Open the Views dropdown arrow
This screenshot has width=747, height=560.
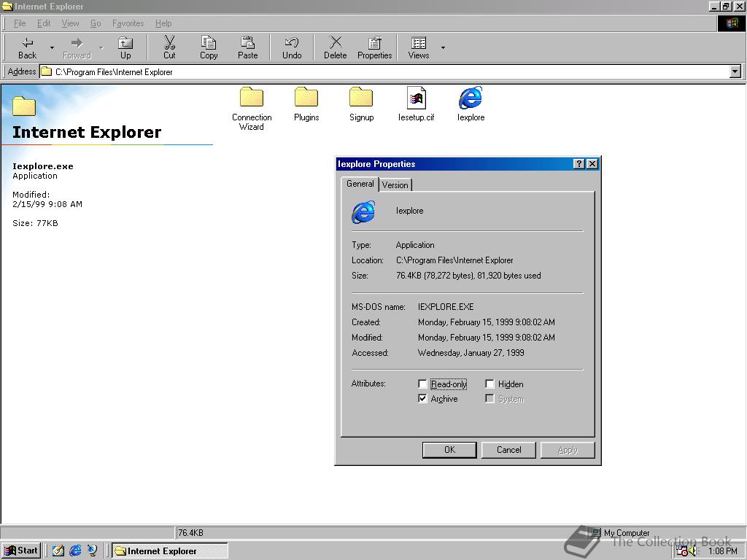(x=443, y=47)
